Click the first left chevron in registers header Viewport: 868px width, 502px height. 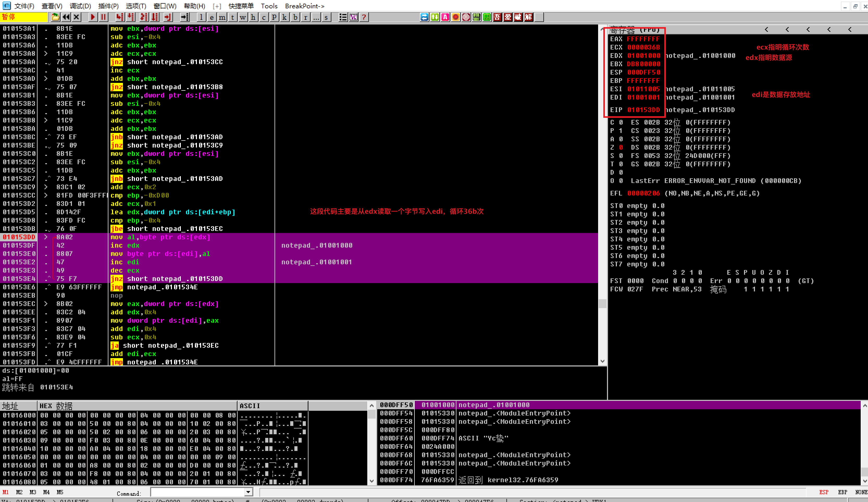pyautogui.click(x=766, y=30)
